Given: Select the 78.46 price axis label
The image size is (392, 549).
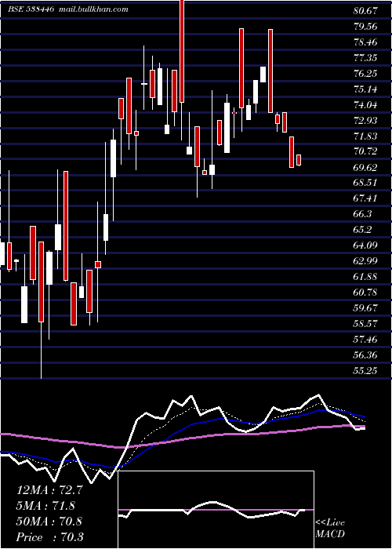Looking at the screenshot, I should pyautogui.click(x=365, y=42).
